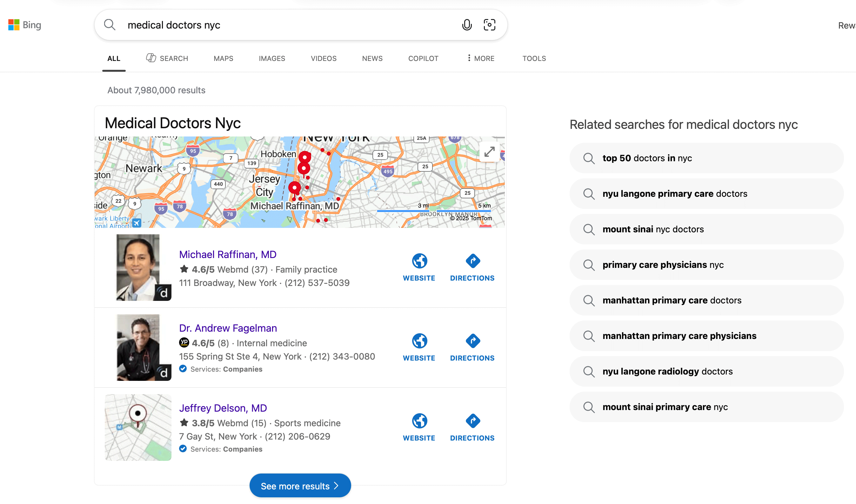856x504 pixels.
Task: Switch to the COPILOT tab
Action: click(x=423, y=58)
